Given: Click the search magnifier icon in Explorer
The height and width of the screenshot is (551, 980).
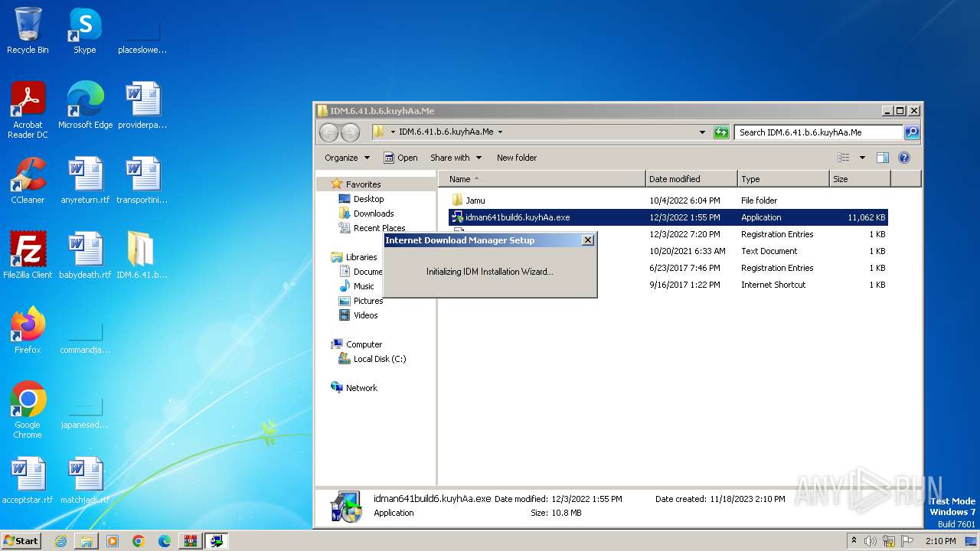Looking at the screenshot, I should tap(912, 132).
